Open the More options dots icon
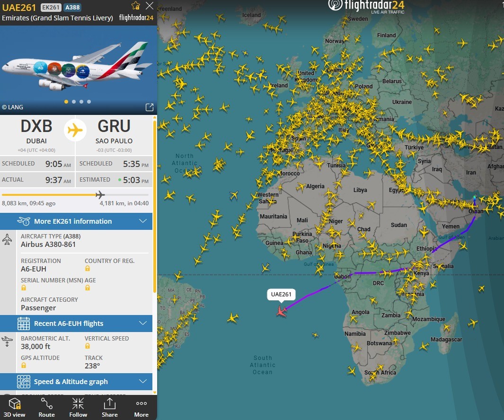Screen dimensions: 504x420 tap(141, 403)
